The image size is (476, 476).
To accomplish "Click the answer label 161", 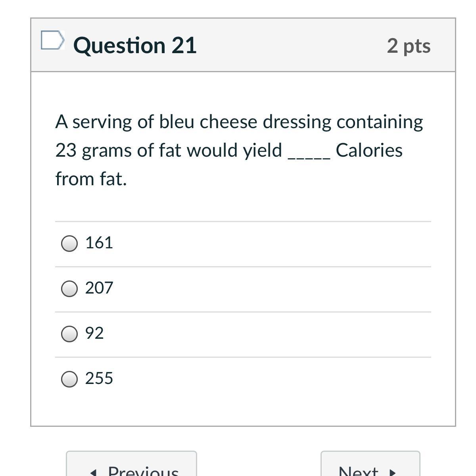I will tap(99, 243).
